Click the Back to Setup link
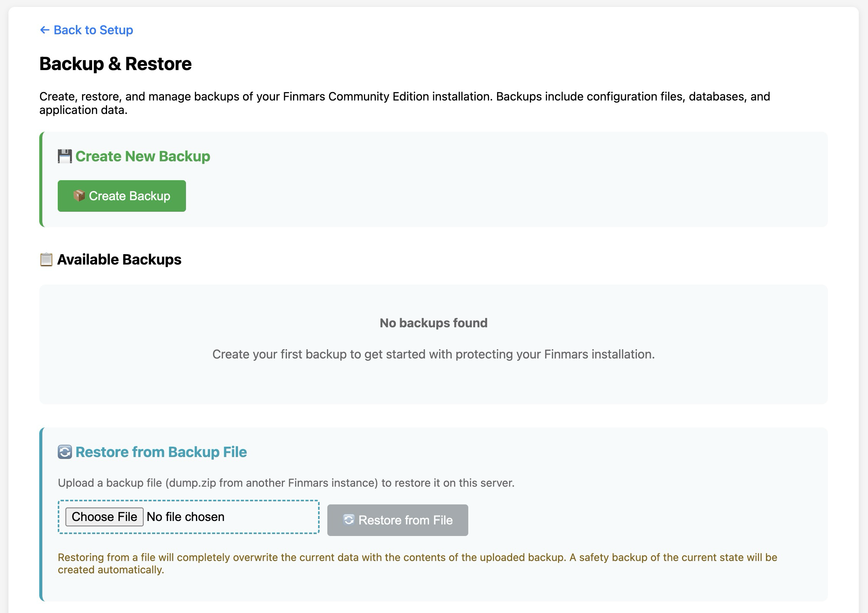This screenshot has width=868, height=613. pyautogui.click(x=93, y=30)
